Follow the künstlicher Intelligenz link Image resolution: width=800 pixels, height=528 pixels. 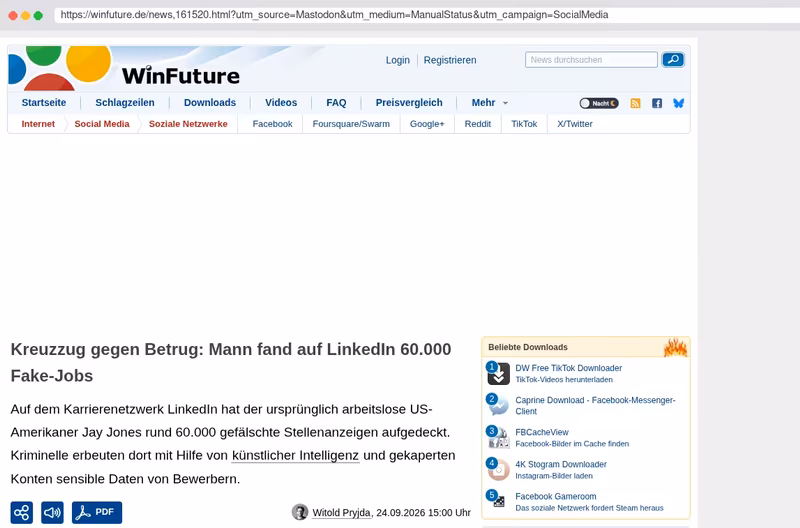(x=295, y=456)
